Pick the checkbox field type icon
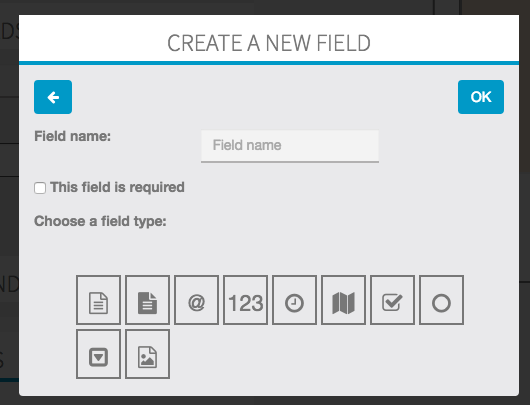Image resolution: width=530 pixels, height=405 pixels. pos(392,300)
